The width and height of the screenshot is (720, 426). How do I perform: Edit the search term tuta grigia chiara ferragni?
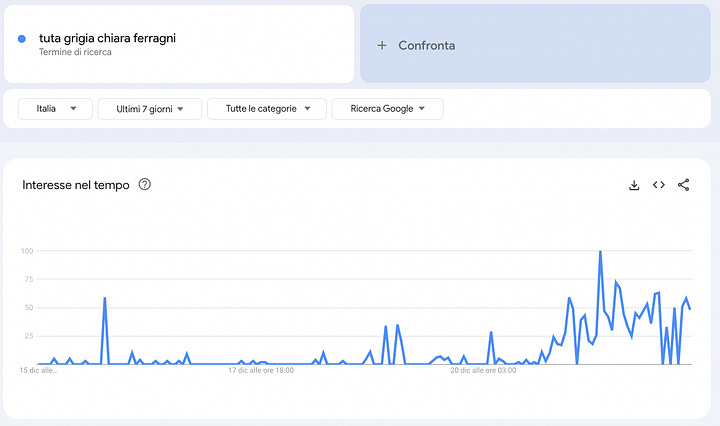click(x=107, y=38)
